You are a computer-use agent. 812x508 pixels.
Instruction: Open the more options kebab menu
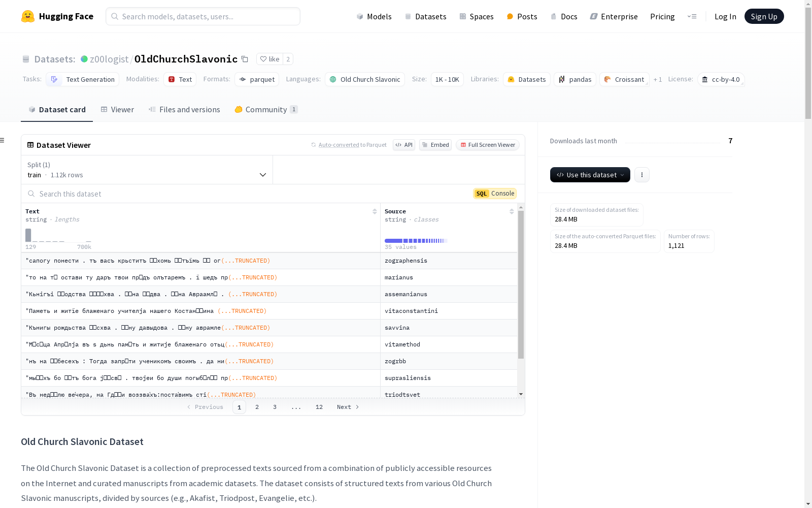[642, 175]
